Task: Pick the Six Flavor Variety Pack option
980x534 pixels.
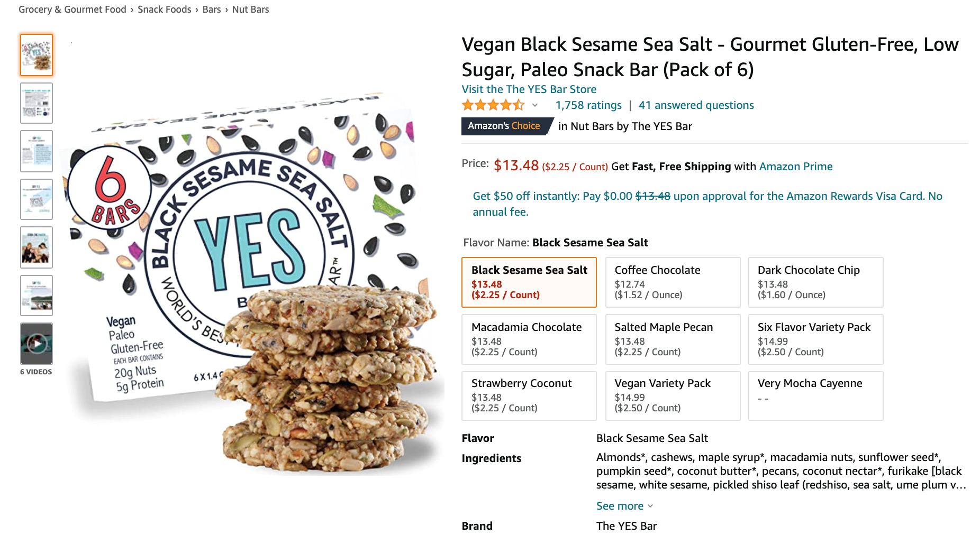Action: 815,339
